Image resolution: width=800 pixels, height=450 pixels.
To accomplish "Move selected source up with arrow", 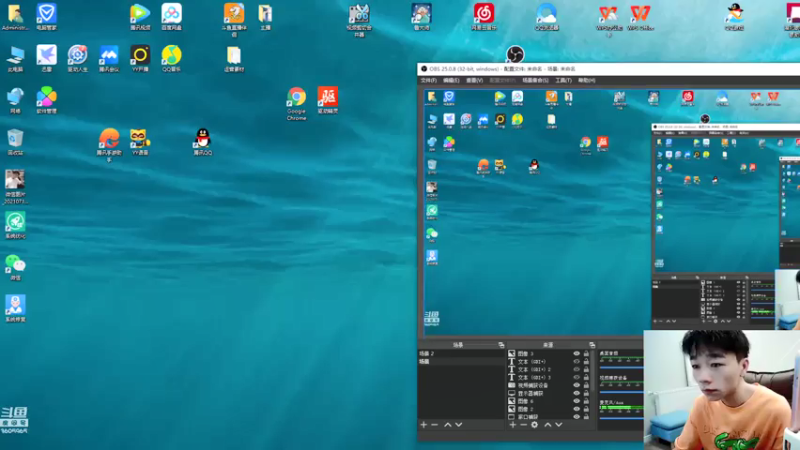I will pyautogui.click(x=547, y=424).
